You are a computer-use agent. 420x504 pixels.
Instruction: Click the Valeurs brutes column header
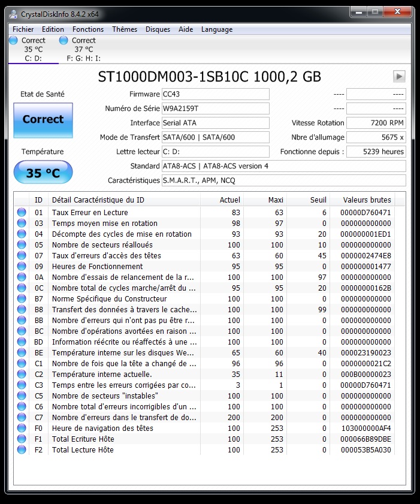pos(362,200)
